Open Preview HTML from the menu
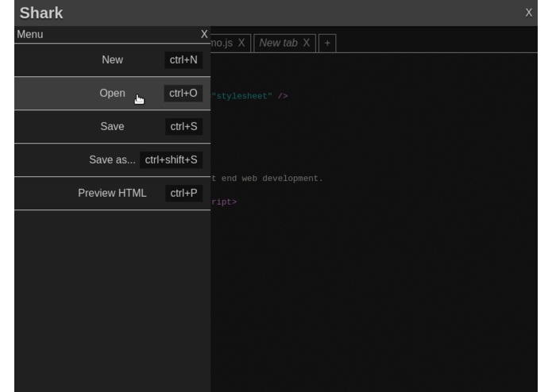The height and width of the screenshot is (392, 552). click(x=112, y=194)
